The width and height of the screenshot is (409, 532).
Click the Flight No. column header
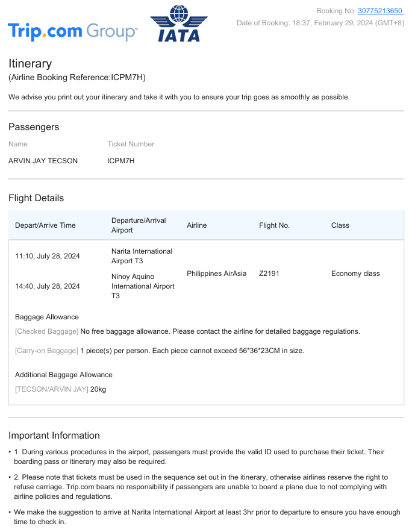[274, 225]
